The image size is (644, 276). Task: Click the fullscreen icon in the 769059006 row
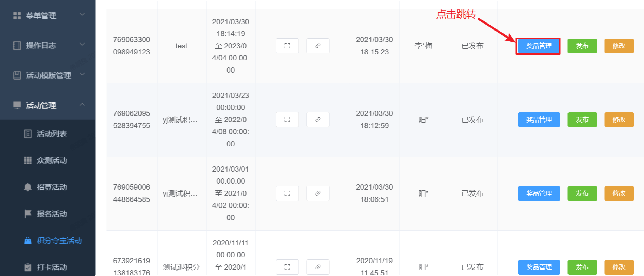pyautogui.click(x=287, y=193)
